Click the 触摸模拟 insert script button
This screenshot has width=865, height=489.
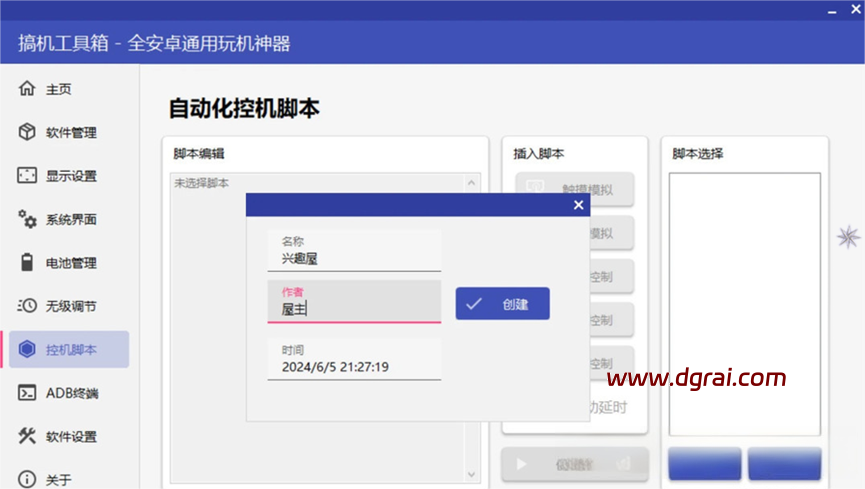tap(574, 188)
